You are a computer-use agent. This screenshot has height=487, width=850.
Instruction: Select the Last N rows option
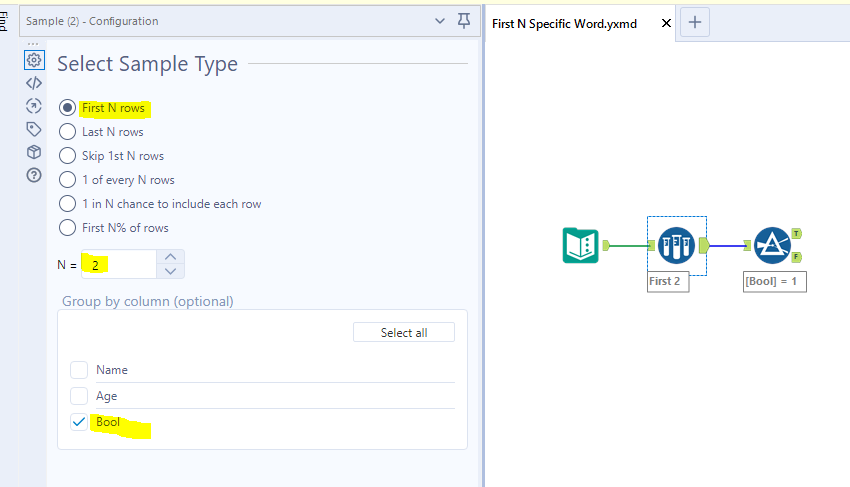tap(68, 131)
